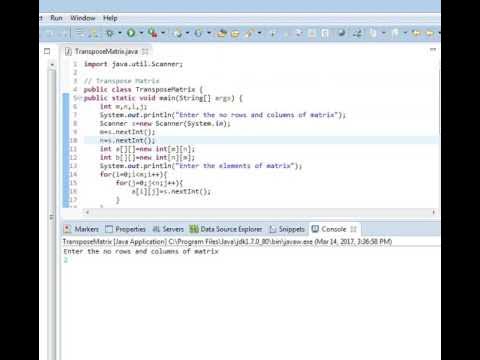Minimize the editor area using top-right icon
Image resolution: width=480 pixels, height=360 pixels.
433,50
